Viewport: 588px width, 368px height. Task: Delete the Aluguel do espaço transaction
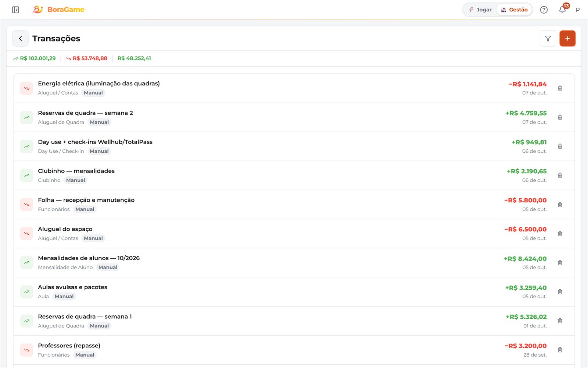coord(560,234)
